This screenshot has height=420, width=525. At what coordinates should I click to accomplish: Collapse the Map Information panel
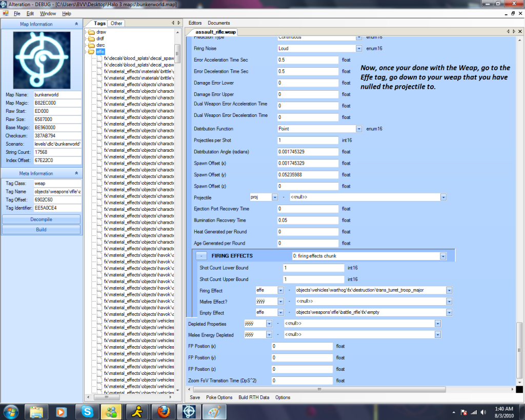click(76, 24)
